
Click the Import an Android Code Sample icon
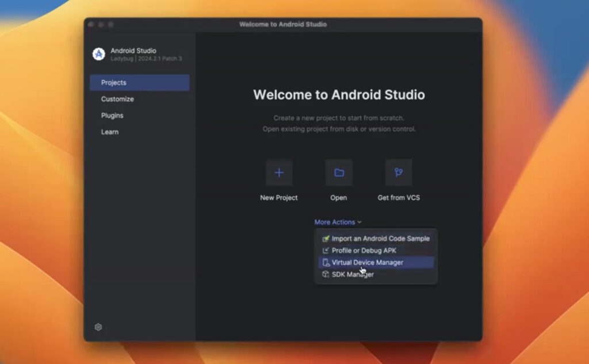[x=327, y=238]
